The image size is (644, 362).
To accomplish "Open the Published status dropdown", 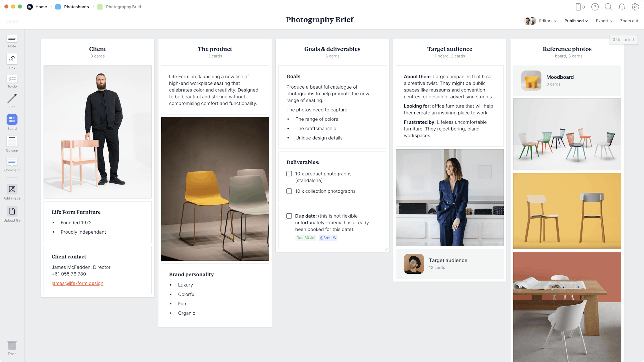I will coord(576,21).
